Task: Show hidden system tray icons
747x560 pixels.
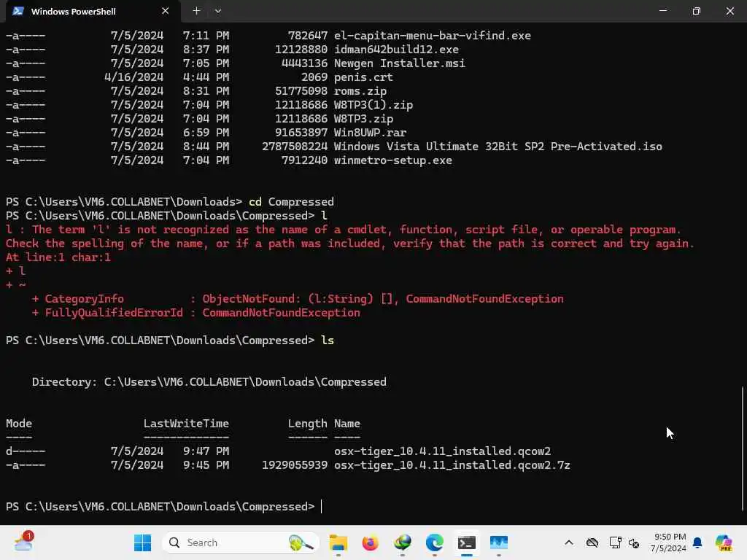Action: (x=569, y=542)
